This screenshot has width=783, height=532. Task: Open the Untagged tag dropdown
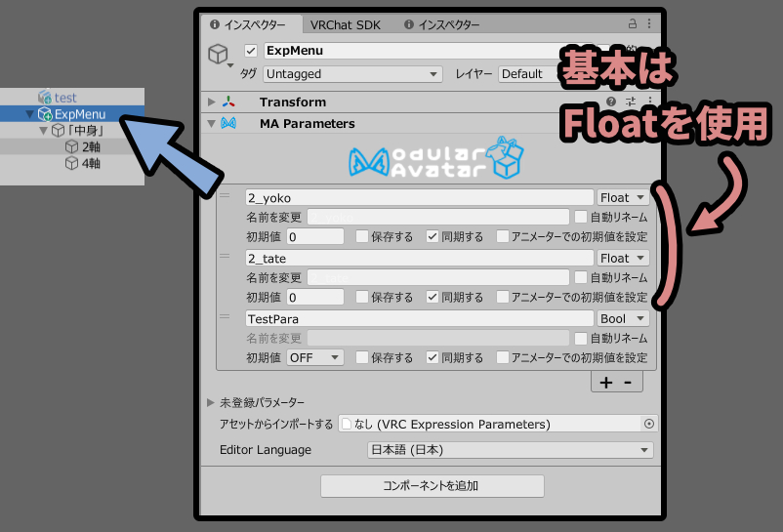pos(352,74)
